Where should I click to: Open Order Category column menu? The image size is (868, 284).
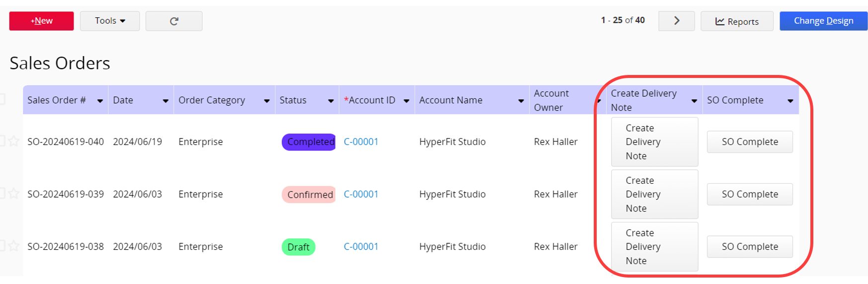[x=266, y=101]
